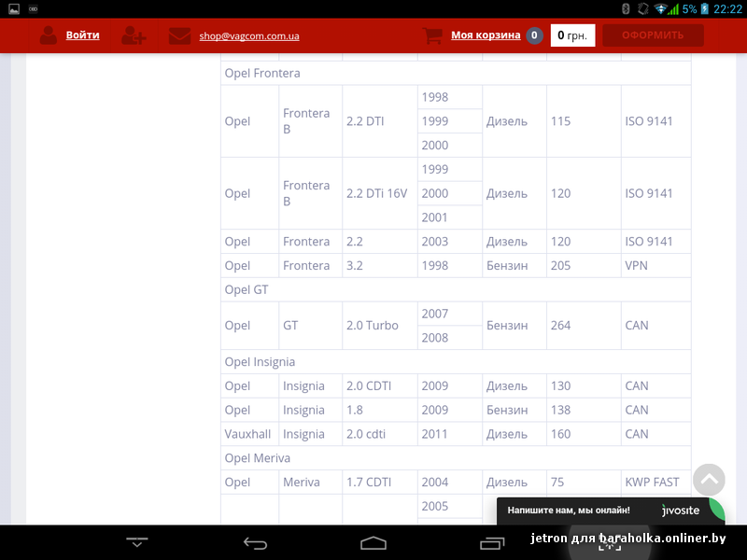Screen dimensions: 747x560
Task: Click the CAN protocol cell in the GT row
Action: (x=656, y=326)
